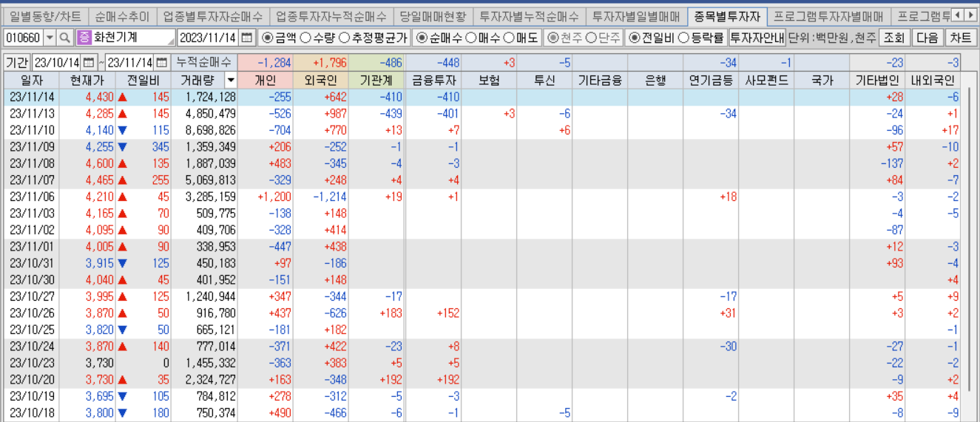The image size is (980, 422).
Task: Click price cell 4,600 on 23/11/08
Action: [x=99, y=163]
